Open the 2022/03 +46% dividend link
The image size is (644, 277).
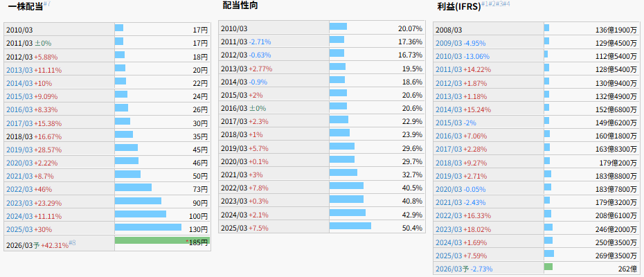(28, 189)
